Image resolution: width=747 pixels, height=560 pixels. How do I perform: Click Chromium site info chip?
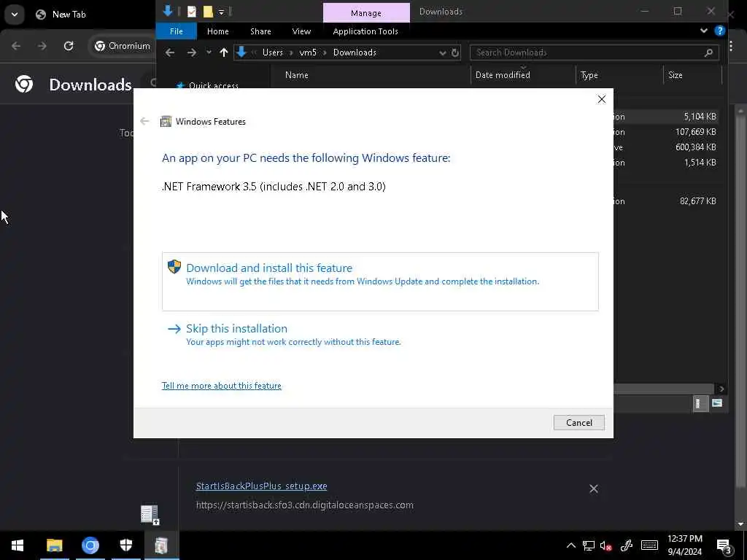coord(122,46)
